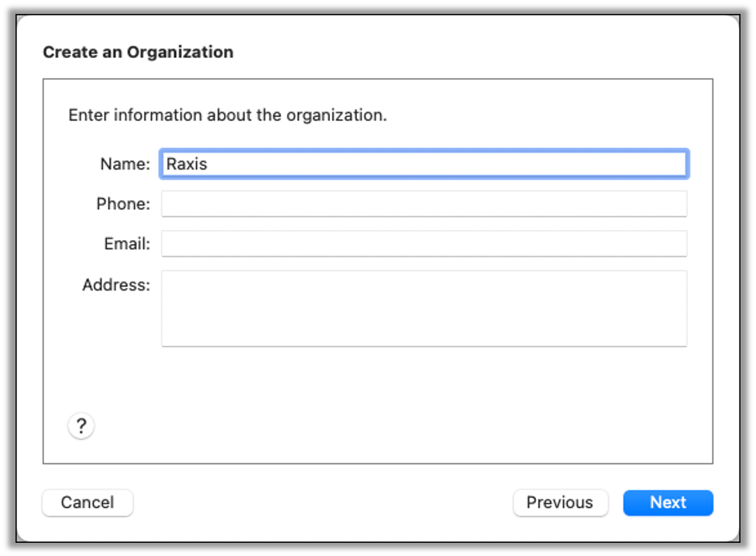Click inside the empty Phone field
The image size is (756, 556).
(424, 203)
